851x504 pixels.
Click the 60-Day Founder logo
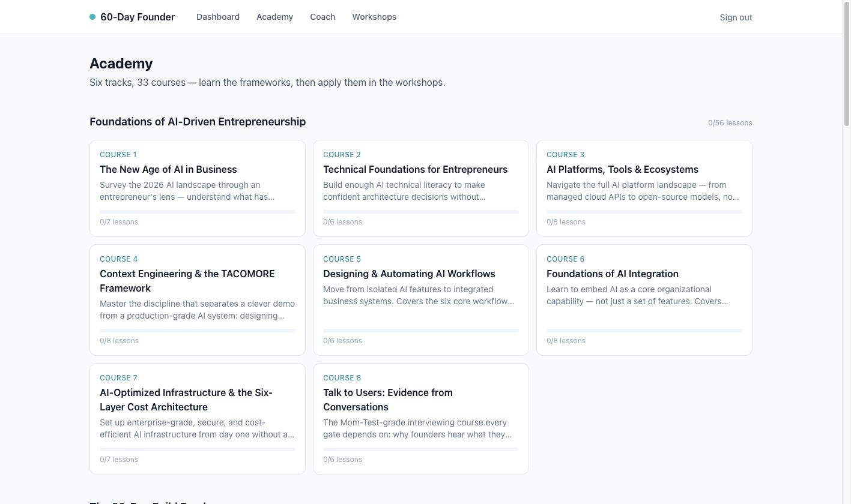coord(132,17)
